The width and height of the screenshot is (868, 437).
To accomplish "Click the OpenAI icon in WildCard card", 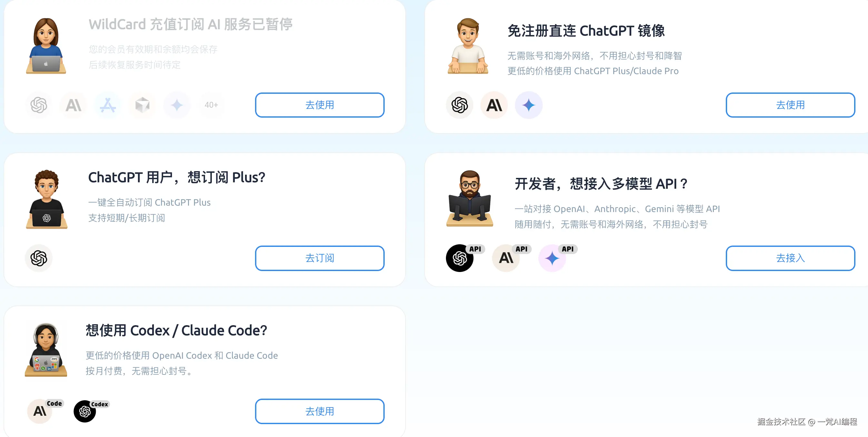I will [39, 105].
